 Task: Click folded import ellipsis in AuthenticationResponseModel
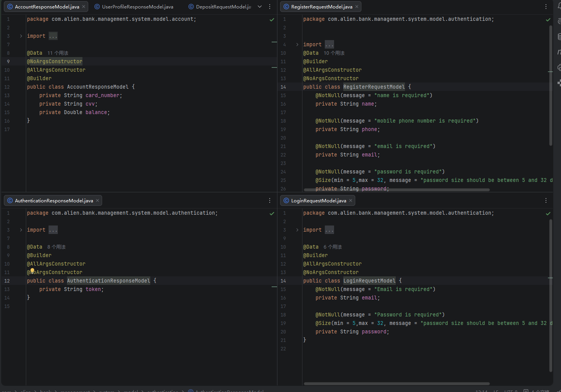click(53, 230)
